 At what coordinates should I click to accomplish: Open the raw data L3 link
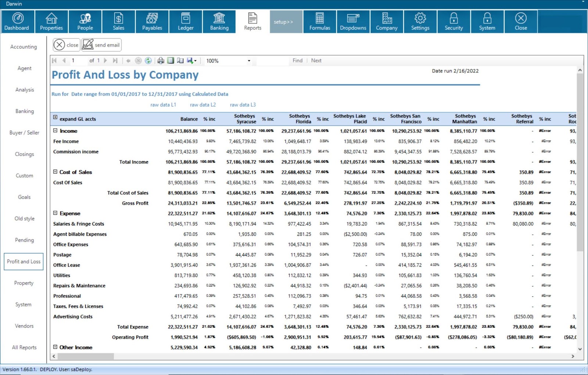(243, 105)
